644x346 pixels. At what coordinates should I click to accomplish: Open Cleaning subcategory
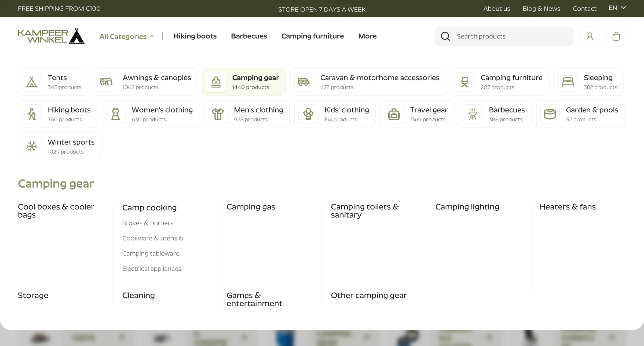click(138, 295)
